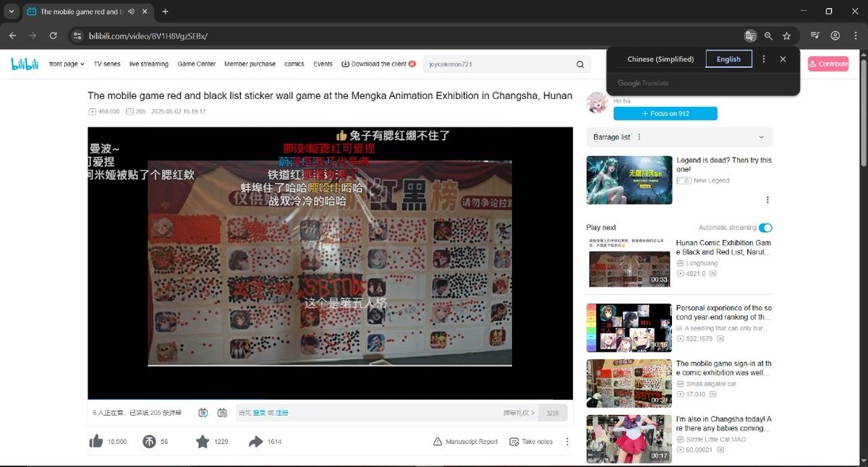
Task: Click the danmaku send button
Action: point(553,413)
